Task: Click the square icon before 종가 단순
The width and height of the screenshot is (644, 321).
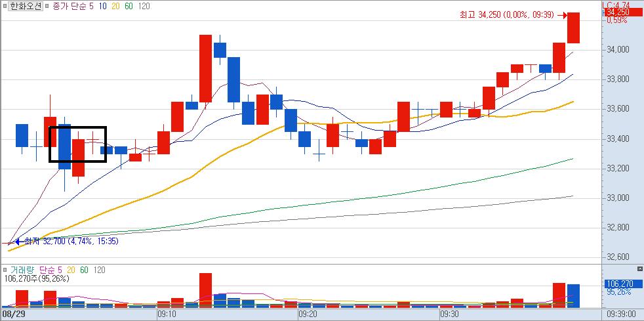Action: tap(47, 7)
